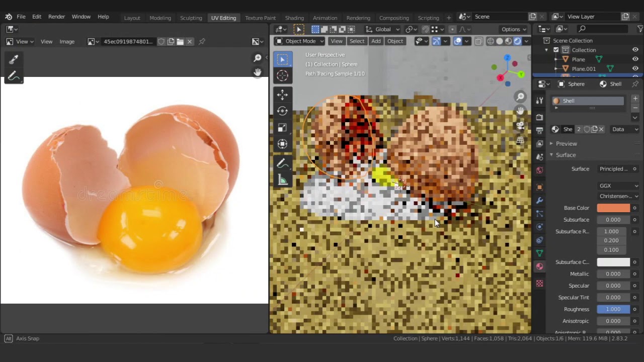Open the Material properties tab
The width and height of the screenshot is (644, 362).
(539, 266)
